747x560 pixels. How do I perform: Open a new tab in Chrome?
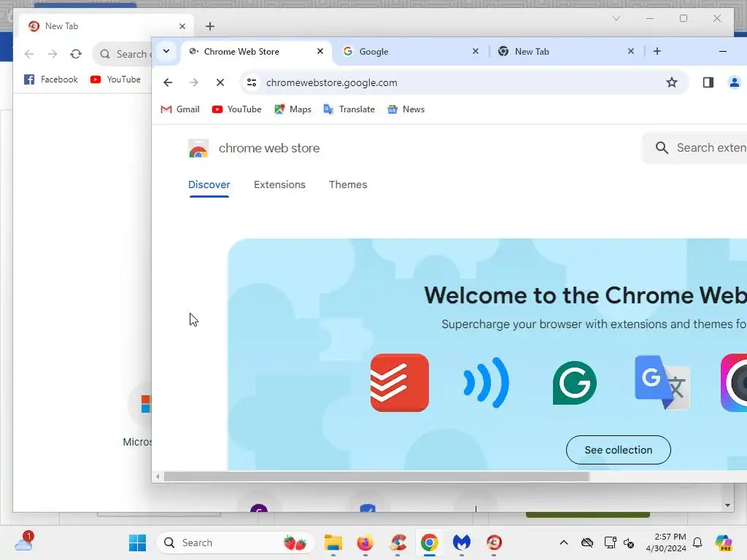click(x=657, y=51)
